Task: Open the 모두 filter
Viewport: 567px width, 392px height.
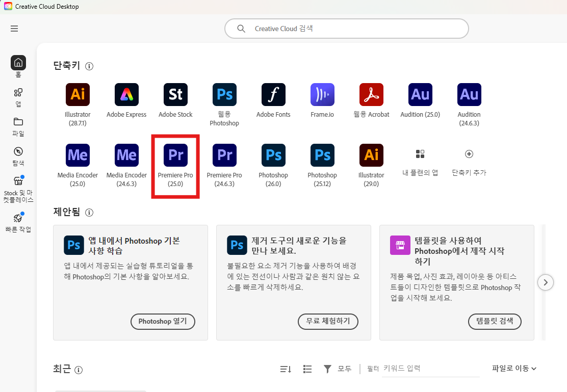Action: coord(337,369)
